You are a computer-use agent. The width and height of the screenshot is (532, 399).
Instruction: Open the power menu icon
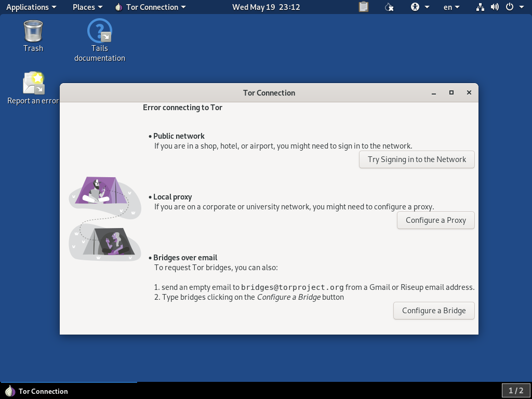(x=510, y=7)
